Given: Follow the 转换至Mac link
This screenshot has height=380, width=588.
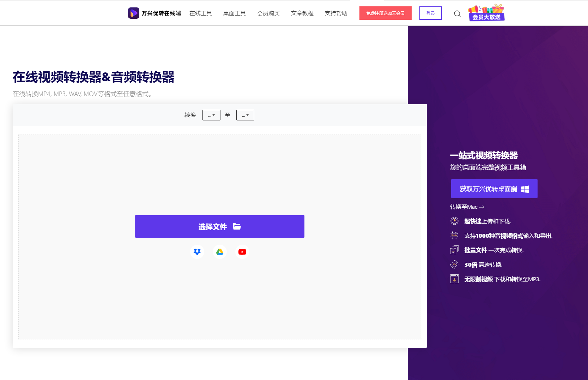Looking at the screenshot, I should (466, 207).
